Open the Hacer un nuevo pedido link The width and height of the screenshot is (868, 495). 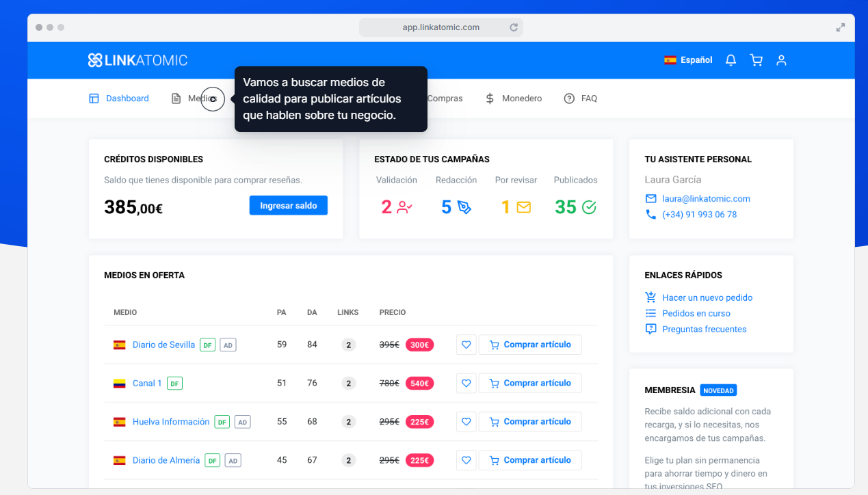click(707, 298)
